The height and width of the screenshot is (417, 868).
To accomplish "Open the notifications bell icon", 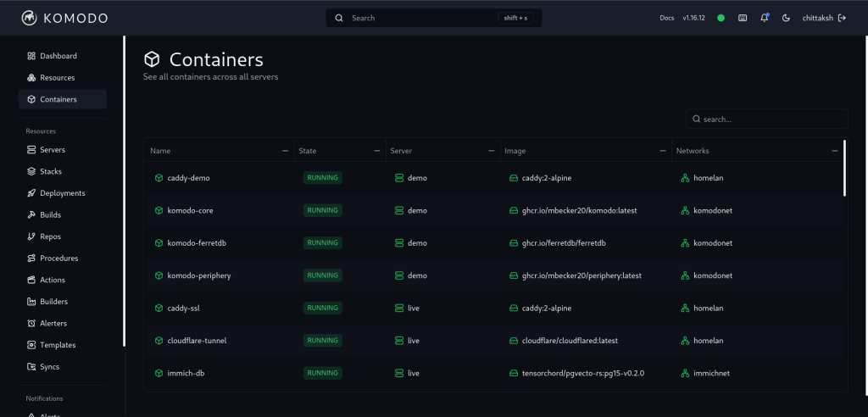I will pos(765,18).
